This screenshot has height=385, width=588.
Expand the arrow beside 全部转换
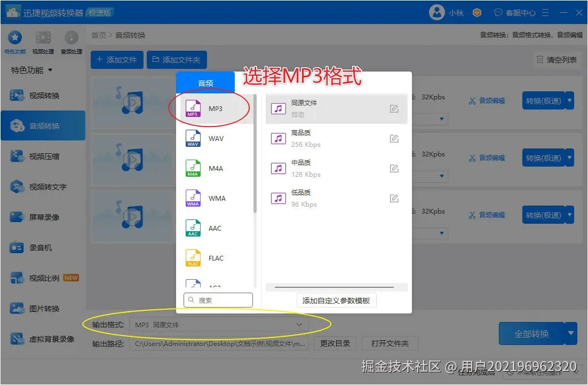pos(571,333)
